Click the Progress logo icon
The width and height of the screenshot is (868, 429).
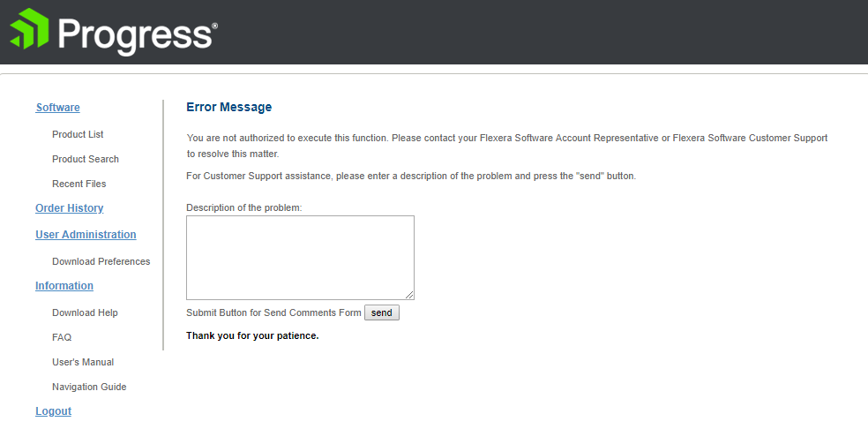click(29, 28)
